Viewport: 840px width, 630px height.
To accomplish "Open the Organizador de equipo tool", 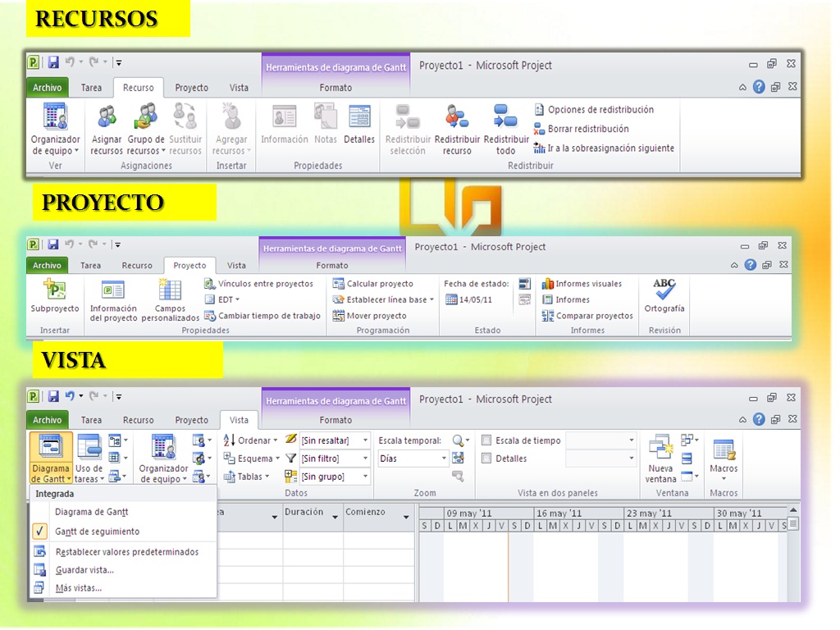I will point(54,130).
